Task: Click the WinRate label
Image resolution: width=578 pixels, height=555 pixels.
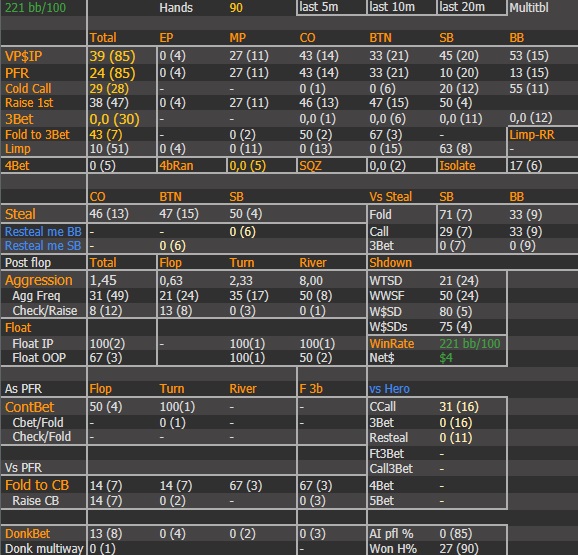Action: 391,343
